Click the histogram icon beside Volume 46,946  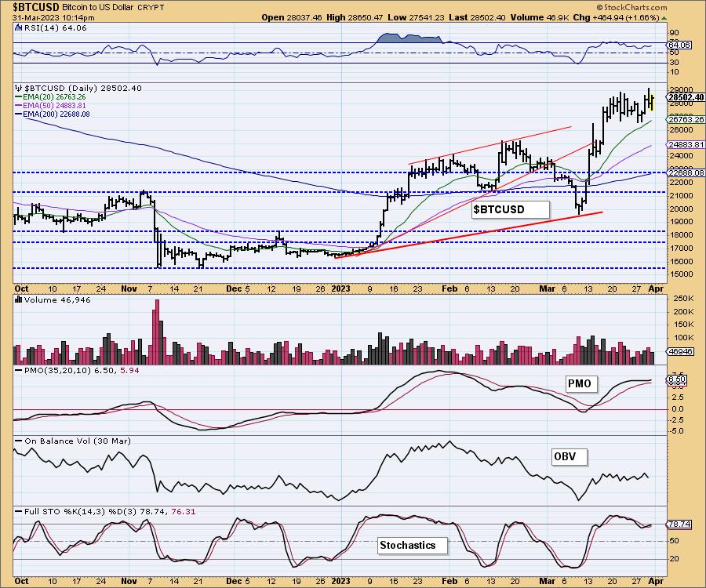[x=19, y=299]
